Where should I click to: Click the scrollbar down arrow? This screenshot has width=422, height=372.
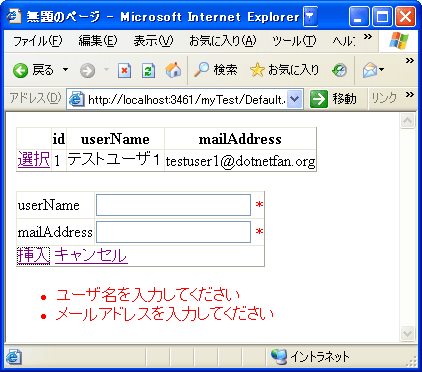(408, 333)
